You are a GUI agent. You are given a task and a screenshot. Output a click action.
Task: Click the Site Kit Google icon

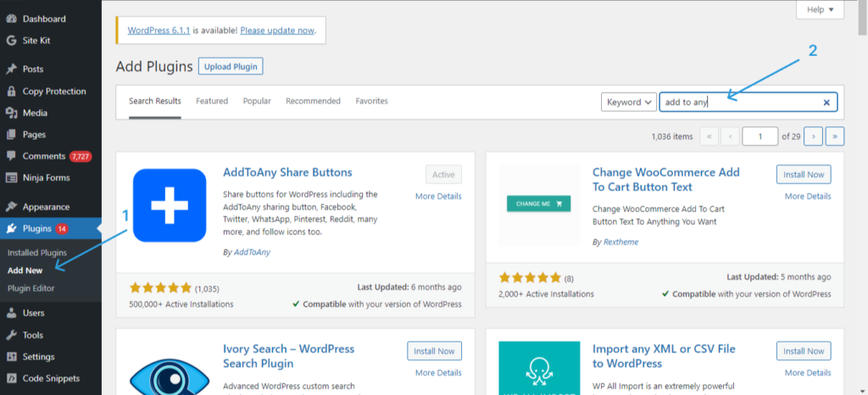[11, 40]
